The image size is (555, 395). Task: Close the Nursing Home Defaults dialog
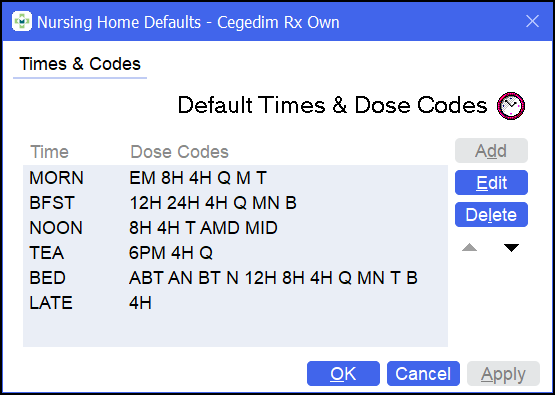tap(532, 21)
